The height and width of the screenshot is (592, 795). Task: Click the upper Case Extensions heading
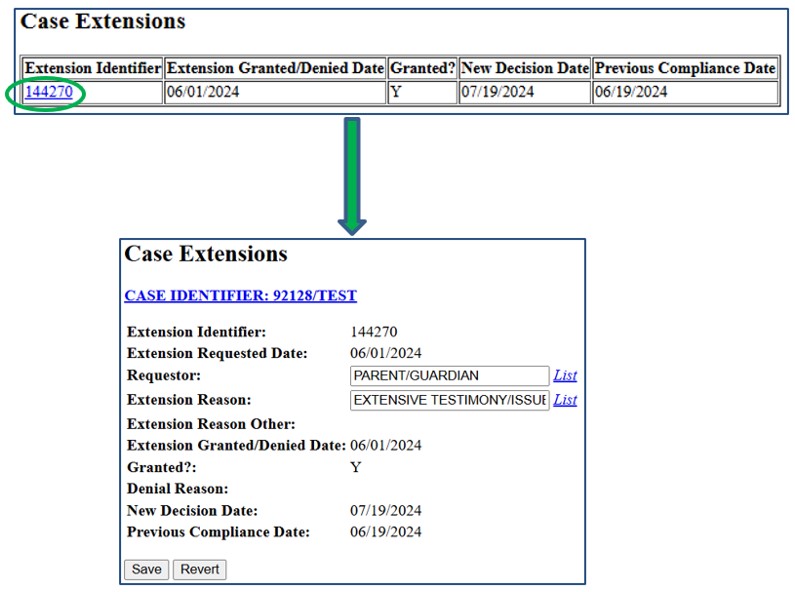(103, 21)
